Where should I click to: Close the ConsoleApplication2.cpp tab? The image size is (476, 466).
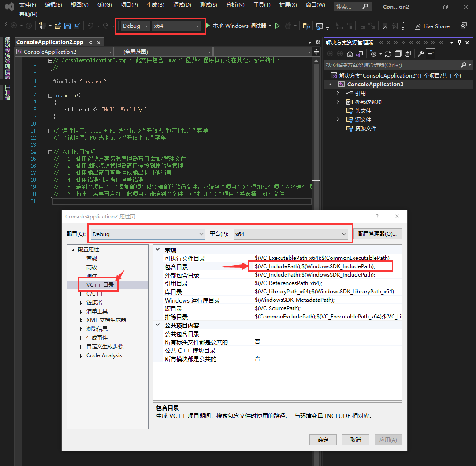coord(99,42)
